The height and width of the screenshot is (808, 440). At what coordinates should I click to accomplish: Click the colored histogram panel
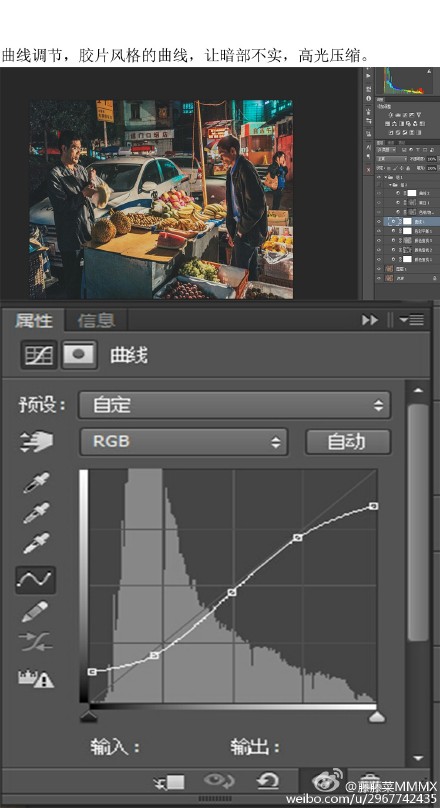pyautogui.click(x=404, y=81)
